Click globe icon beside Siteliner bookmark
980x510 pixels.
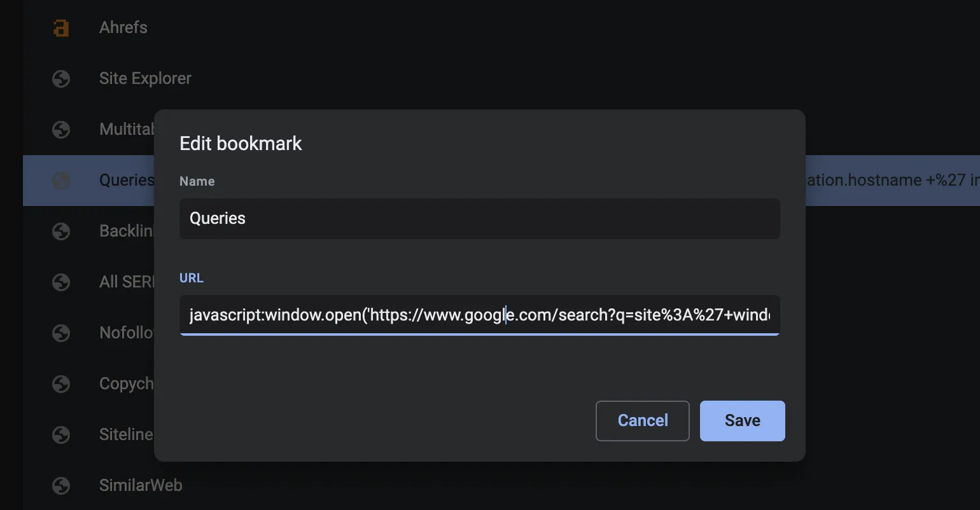click(x=61, y=435)
